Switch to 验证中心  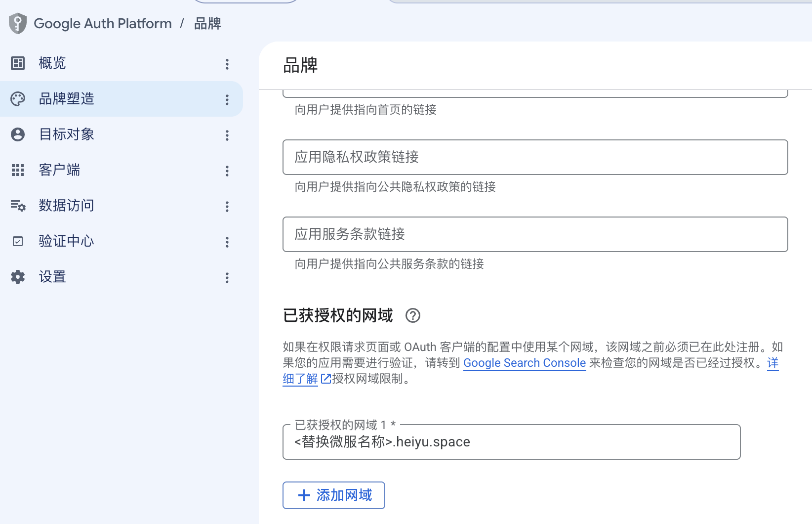(122, 241)
